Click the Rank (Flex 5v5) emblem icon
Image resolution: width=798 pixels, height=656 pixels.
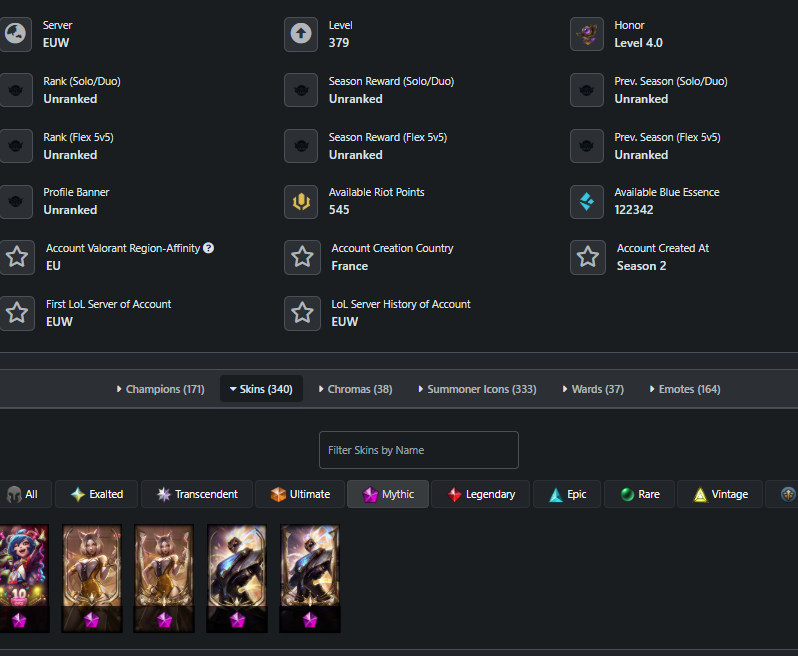15,146
